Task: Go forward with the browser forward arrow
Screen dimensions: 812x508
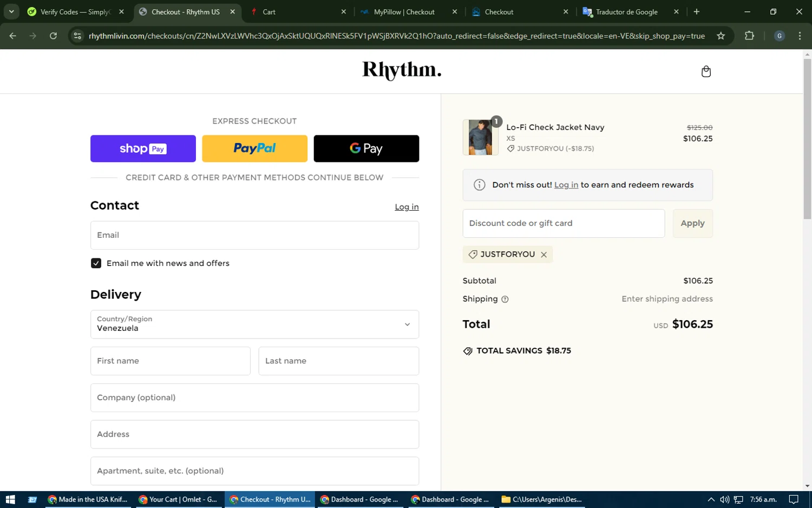Action: pyautogui.click(x=33, y=36)
